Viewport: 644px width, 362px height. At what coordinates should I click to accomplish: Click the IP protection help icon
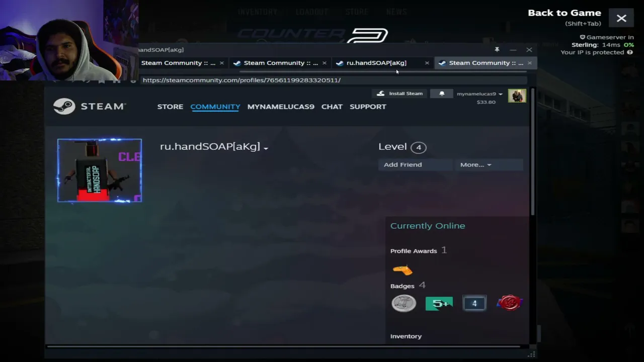629,52
